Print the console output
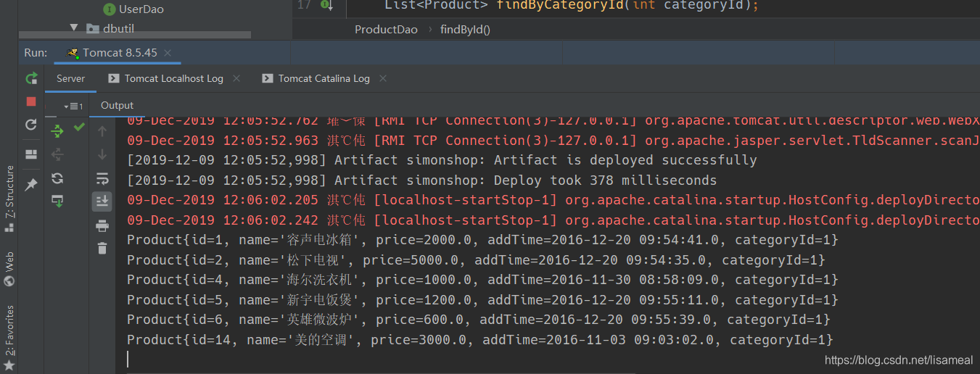 (102, 226)
